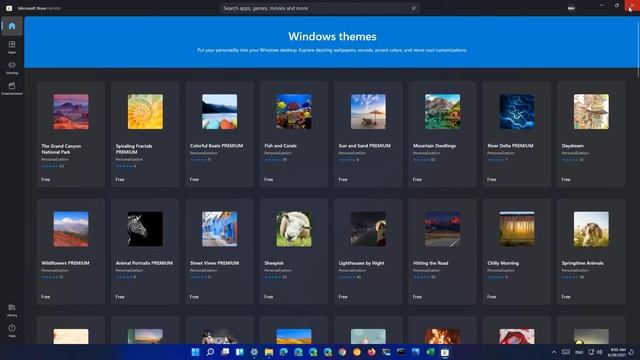Open the clock and date flyout
Image resolution: width=640 pixels, height=360 pixels.
[x=617, y=352]
